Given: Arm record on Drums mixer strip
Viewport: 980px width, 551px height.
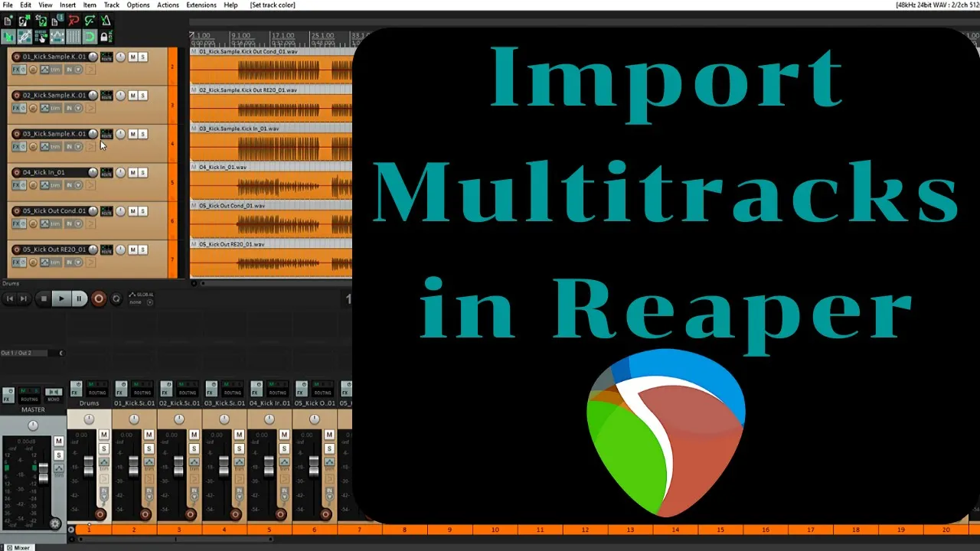Looking at the screenshot, I should pyautogui.click(x=100, y=514).
